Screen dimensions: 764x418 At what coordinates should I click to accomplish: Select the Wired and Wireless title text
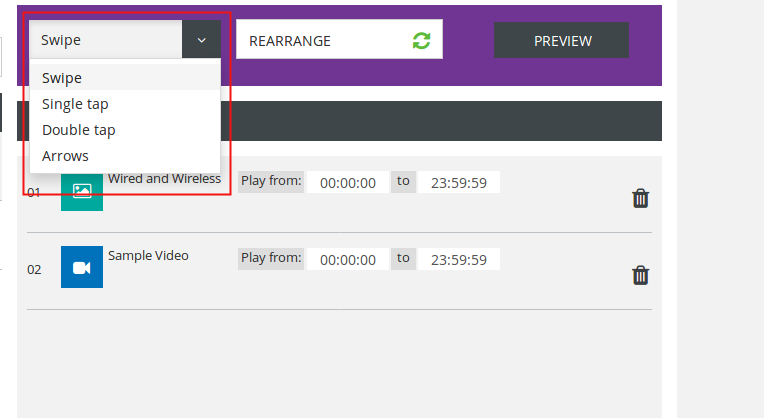click(164, 179)
